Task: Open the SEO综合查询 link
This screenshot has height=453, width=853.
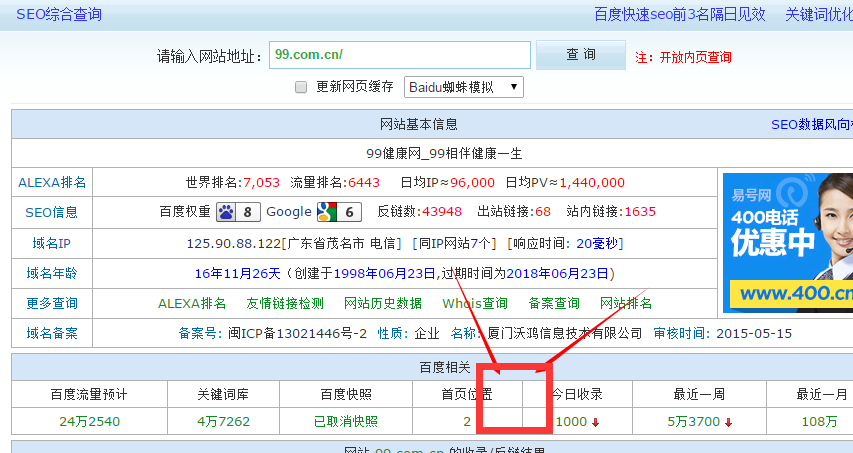Action: (58, 14)
